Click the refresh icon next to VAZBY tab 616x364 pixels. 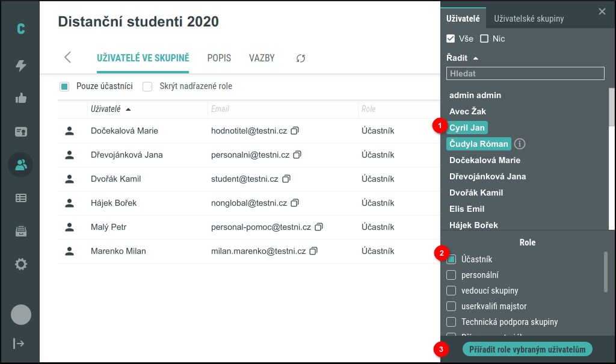300,58
